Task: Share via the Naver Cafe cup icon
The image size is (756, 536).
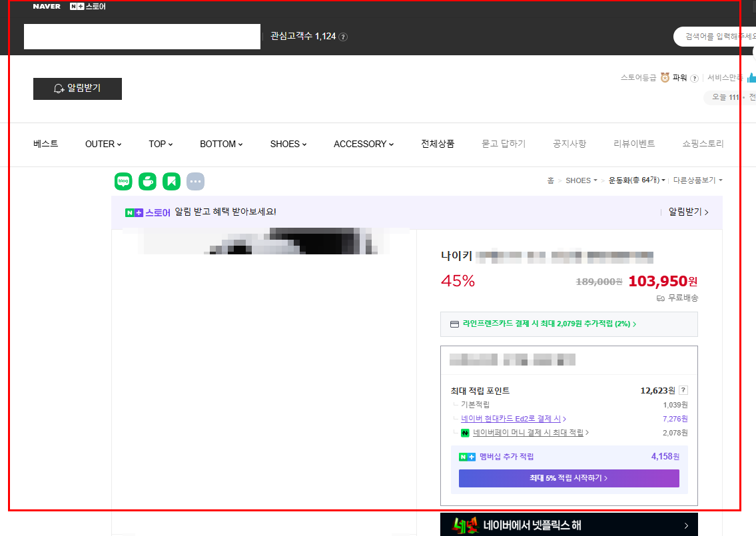Action: (147, 181)
